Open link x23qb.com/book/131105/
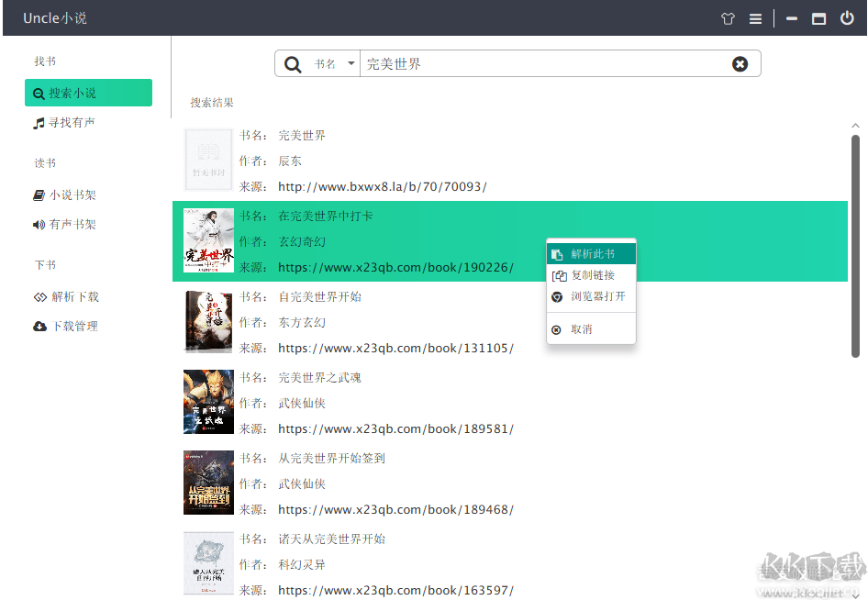The height and width of the screenshot is (600, 868). [395, 349]
